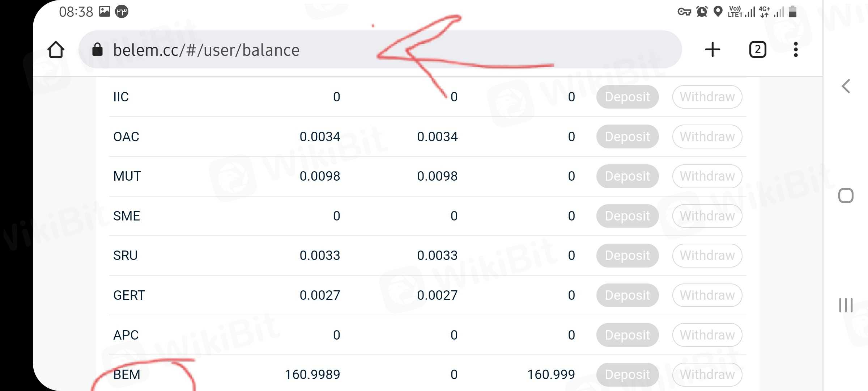Image resolution: width=868 pixels, height=391 pixels.
Task: Tap Withdraw in the BEM row
Action: [707, 375]
